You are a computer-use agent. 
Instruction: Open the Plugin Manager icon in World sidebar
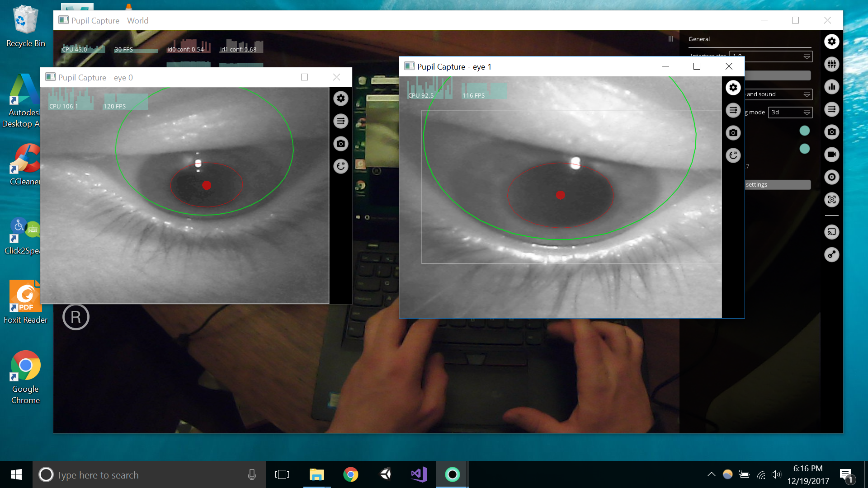[832, 64]
